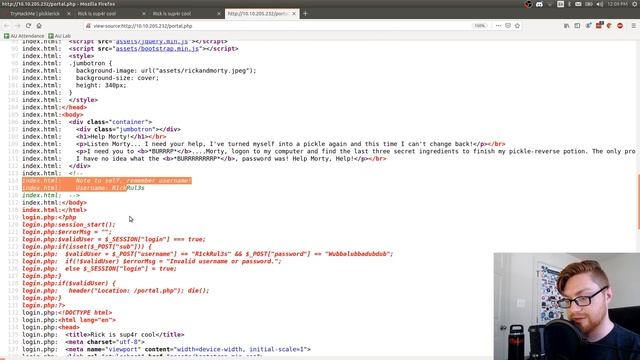Open the page actions three-dot menu

(498, 26)
